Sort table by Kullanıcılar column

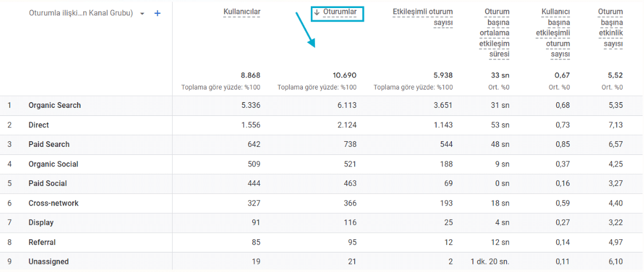[241, 11]
